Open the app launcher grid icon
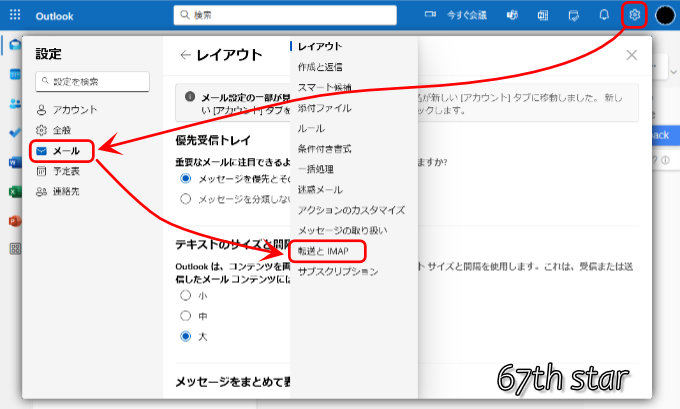This screenshot has width=680, height=409. click(15, 15)
